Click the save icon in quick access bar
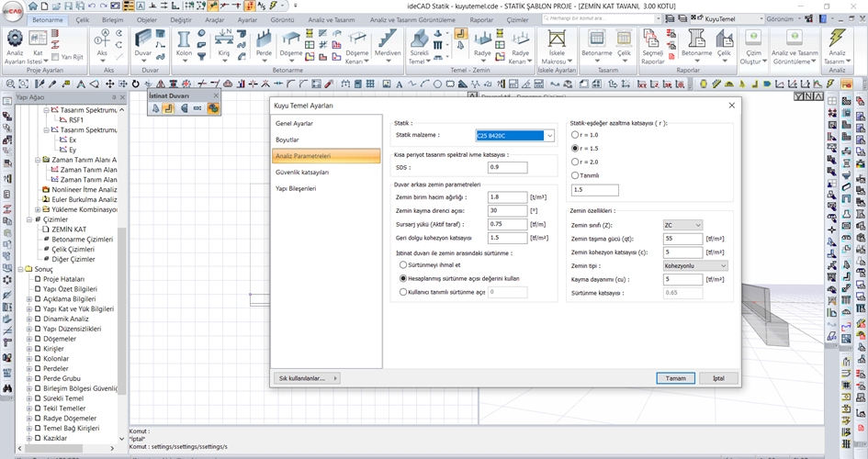 [x=68, y=6]
